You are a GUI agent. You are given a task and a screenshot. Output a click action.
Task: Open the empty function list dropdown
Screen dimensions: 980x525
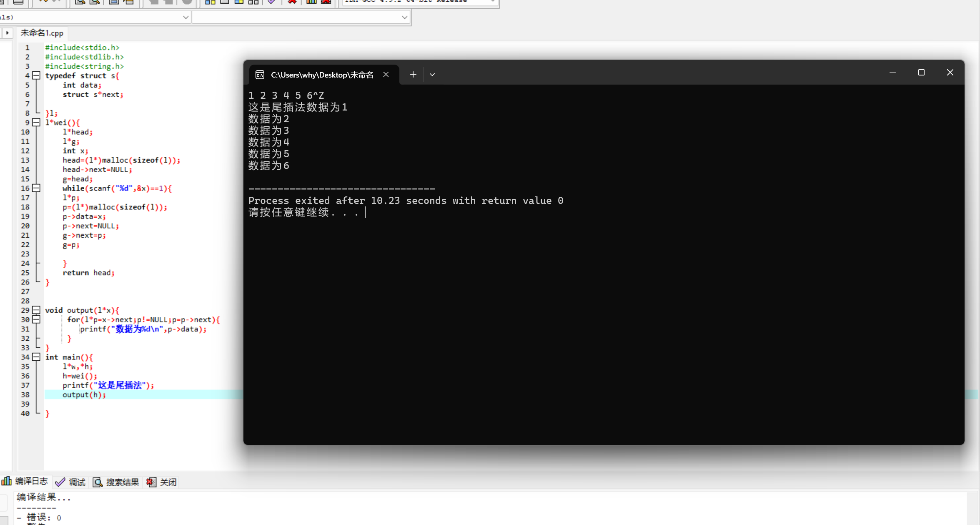[301, 17]
